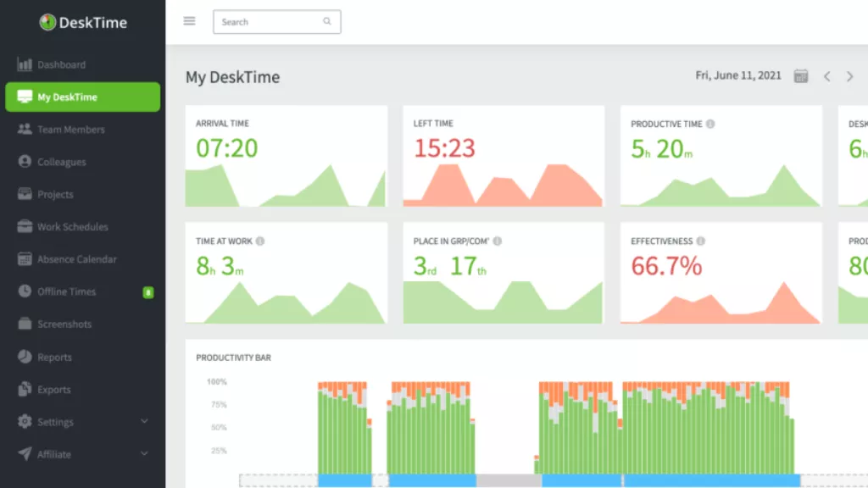Image resolution: width=868 pixels, height=488 pixels.
Task: Open Exports page
Action: (53, 390)
